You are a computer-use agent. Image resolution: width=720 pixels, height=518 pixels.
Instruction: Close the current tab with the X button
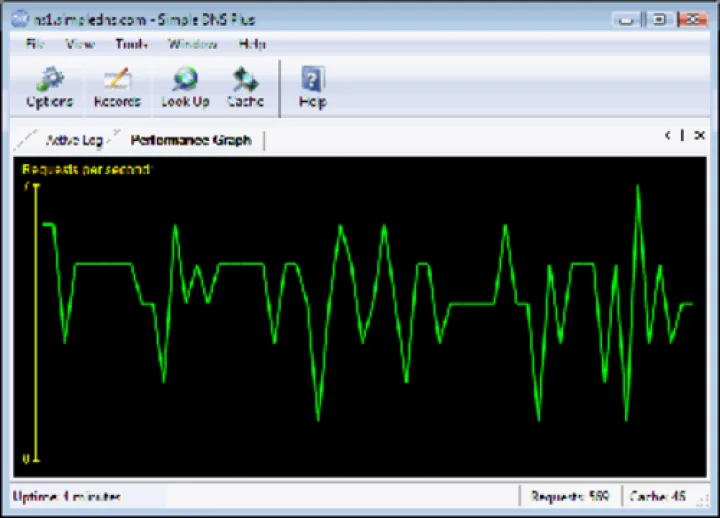[x=699, y=136]
